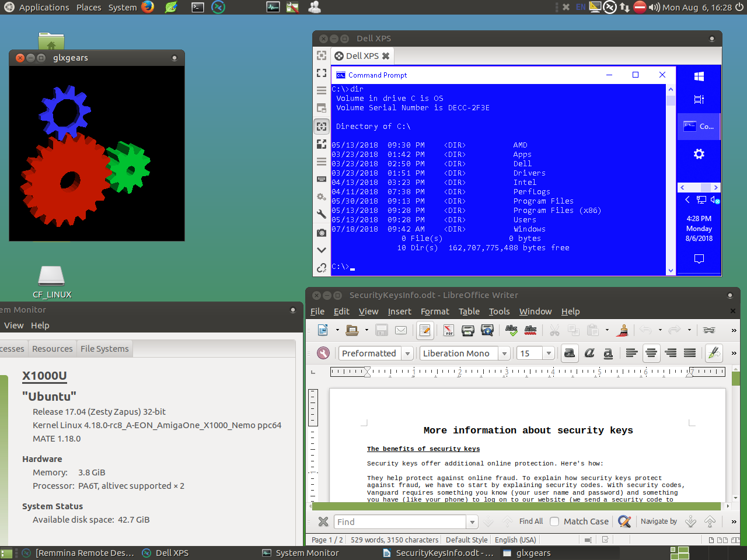747x560 pixels.
Task: Click Export as PDF icon in Writer
Action: (x=448, y=331)
